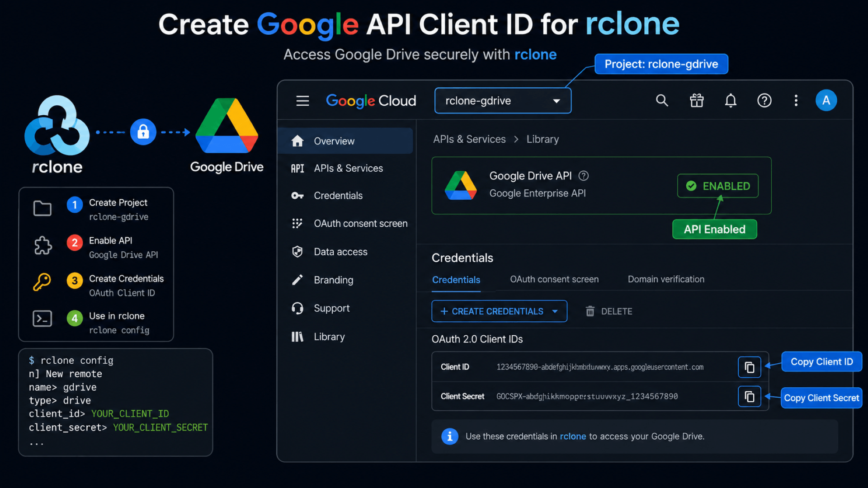The width and height of the screenshot is (868, 488).
Task: Open the rclone-gdrive project selector dropdown
Action: click(503, 100)
